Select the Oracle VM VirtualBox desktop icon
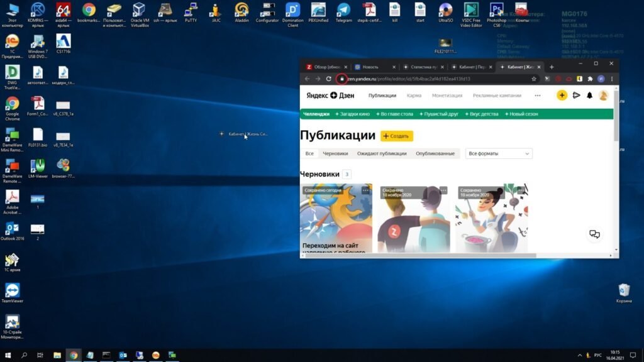The width and height of the screenshot is (644, 362). (x=140, y=15)
